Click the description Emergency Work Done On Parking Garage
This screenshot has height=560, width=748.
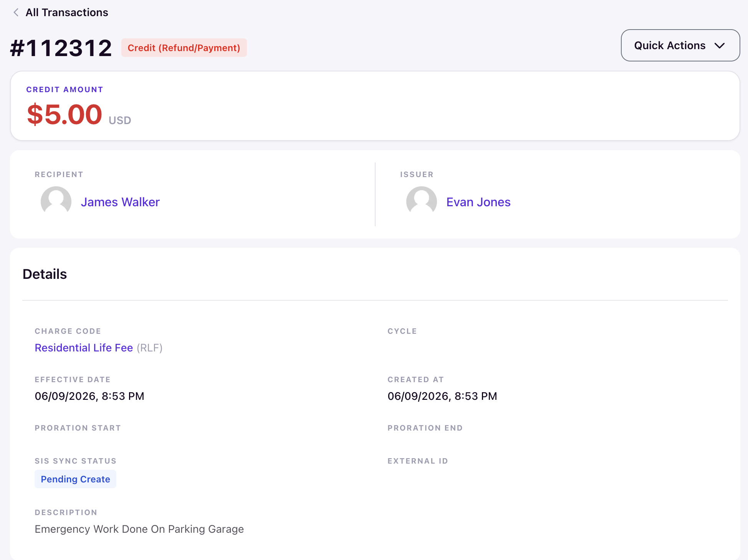pyautogui.click(x=139, y=529)
